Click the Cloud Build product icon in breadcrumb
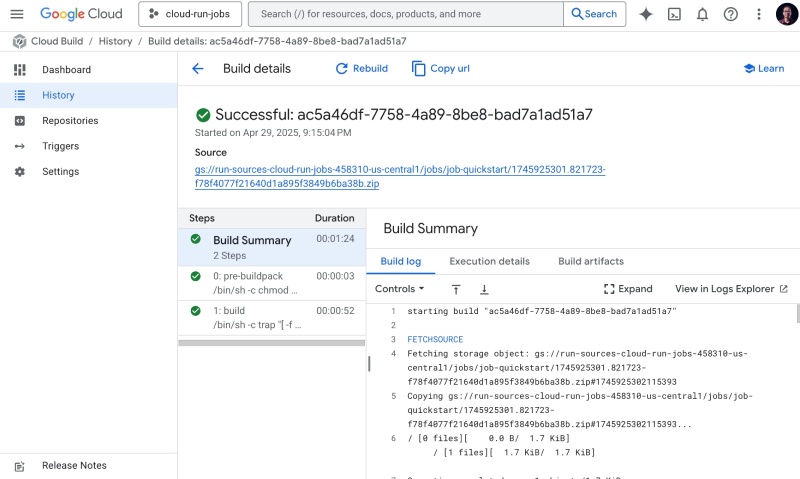 click(19, 41)
